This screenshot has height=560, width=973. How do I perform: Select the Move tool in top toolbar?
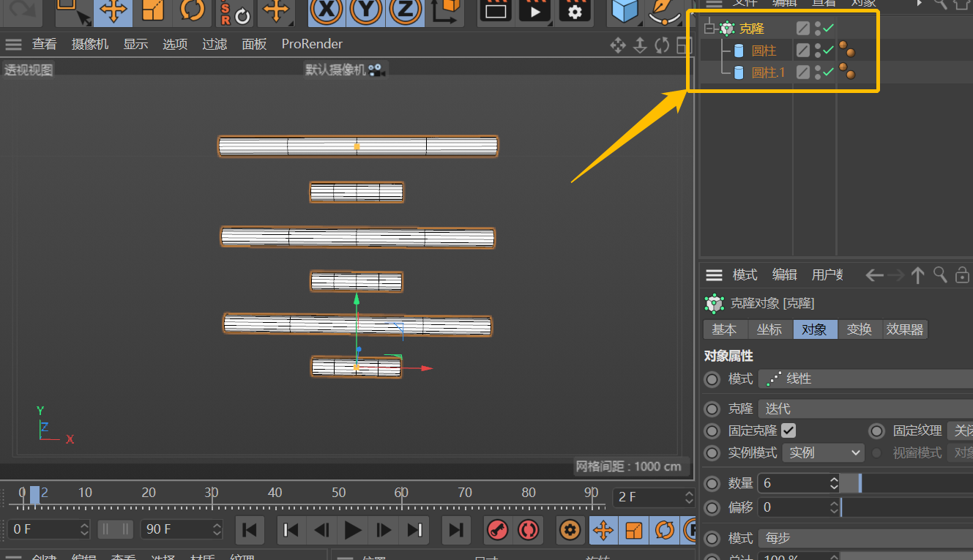coord(113,11)
